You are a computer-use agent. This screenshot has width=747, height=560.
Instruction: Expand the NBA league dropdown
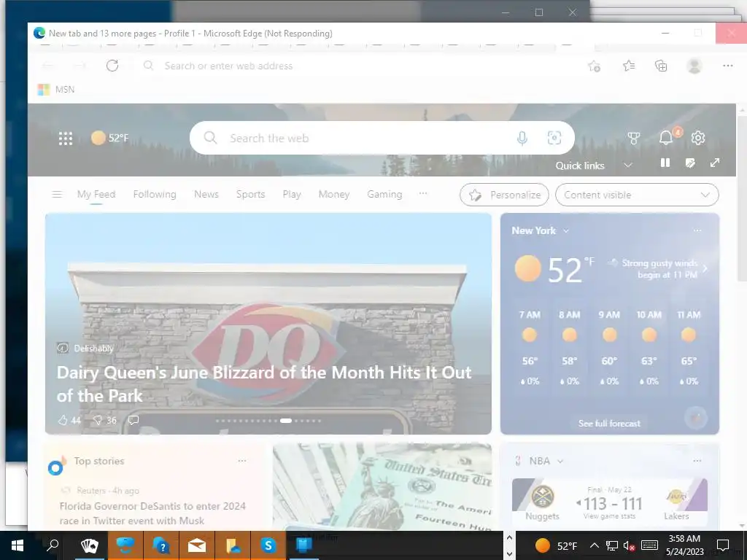click(x=560, y=461)
